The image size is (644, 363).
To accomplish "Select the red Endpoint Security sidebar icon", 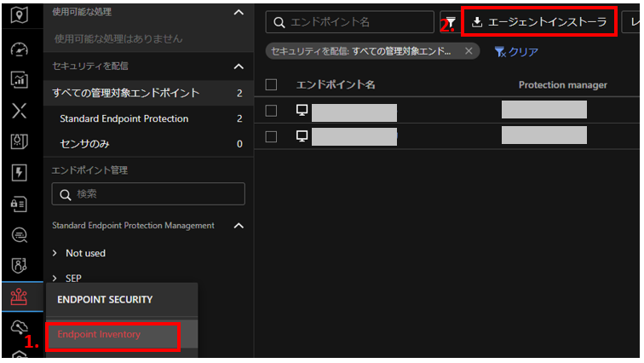I will click(x=19, y=297).
